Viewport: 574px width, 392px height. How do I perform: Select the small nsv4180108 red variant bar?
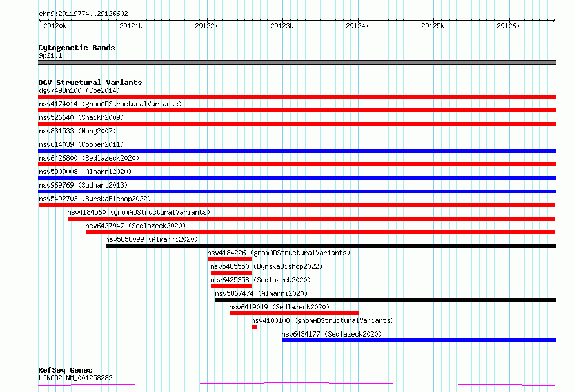[x=254, y=327]
